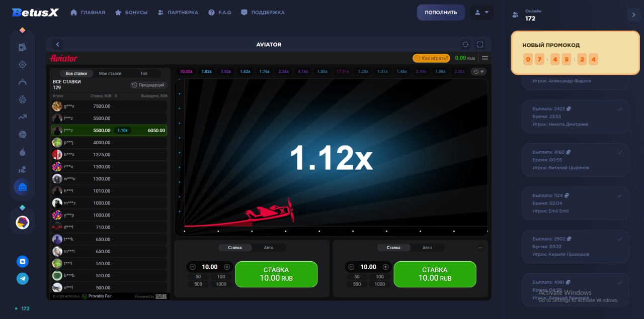Open the Aviator hamburger menu

485,58
